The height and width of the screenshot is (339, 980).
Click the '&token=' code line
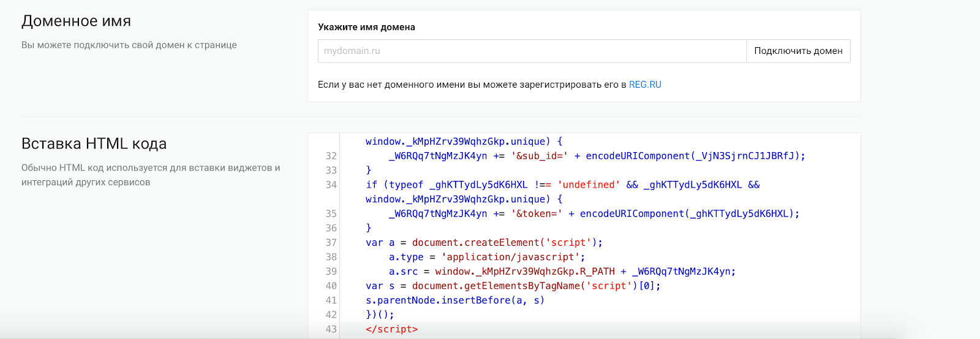(x=594, y=213)
